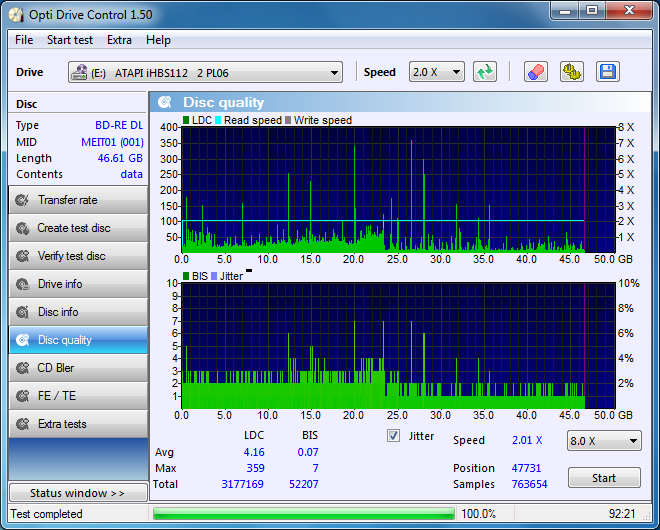Click the erase disc icon
The height and width of the screenshot is (530, 660).
coord(536,72)
